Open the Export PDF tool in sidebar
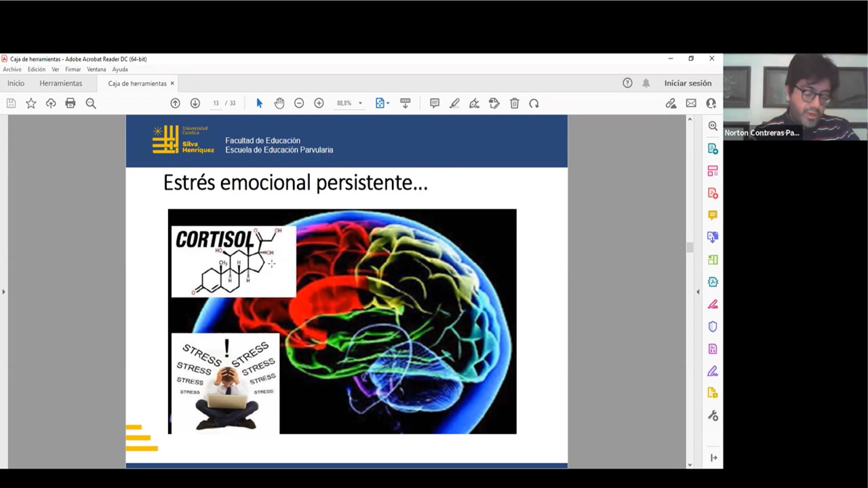The height and width of the screenshot is (488, 868). pos(713,148)
